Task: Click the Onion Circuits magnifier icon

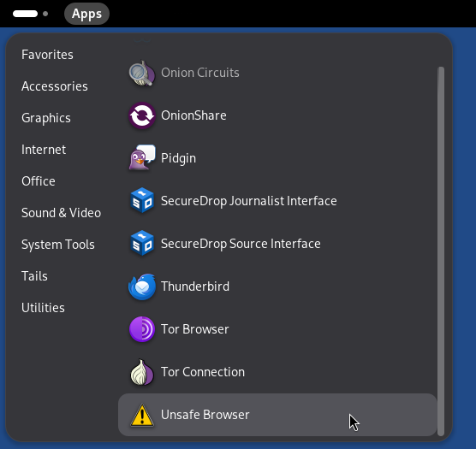Action: [142, 73]
